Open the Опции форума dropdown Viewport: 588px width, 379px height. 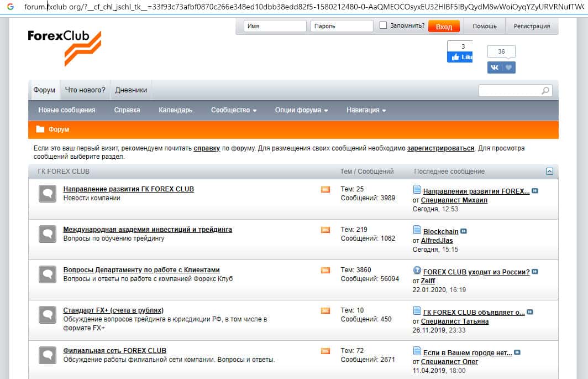301,110
